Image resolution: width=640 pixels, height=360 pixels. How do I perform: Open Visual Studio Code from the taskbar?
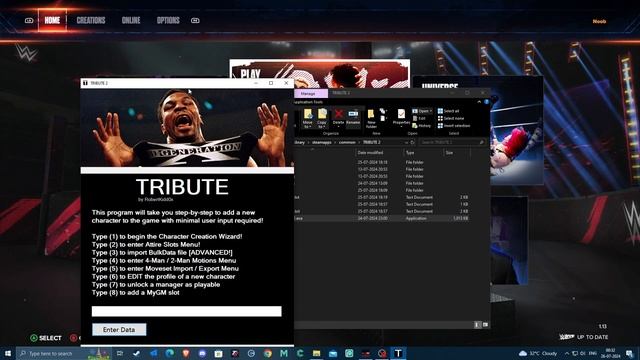153,353
